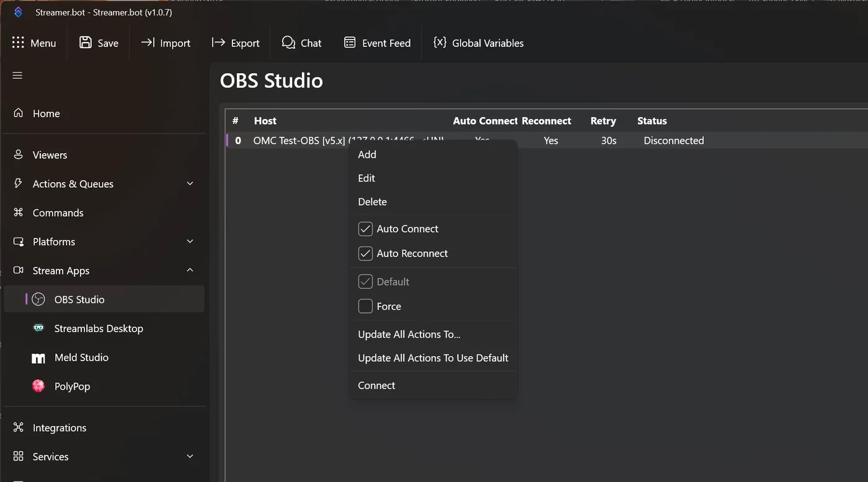Click the Export arrow icon

pyautogui.click(x=218, y=43)
